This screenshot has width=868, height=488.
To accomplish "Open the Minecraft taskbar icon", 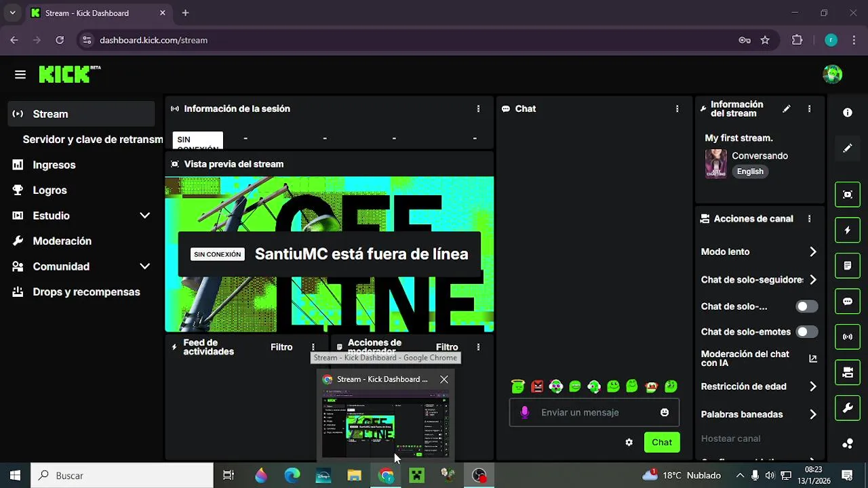I will pos(417,476).
